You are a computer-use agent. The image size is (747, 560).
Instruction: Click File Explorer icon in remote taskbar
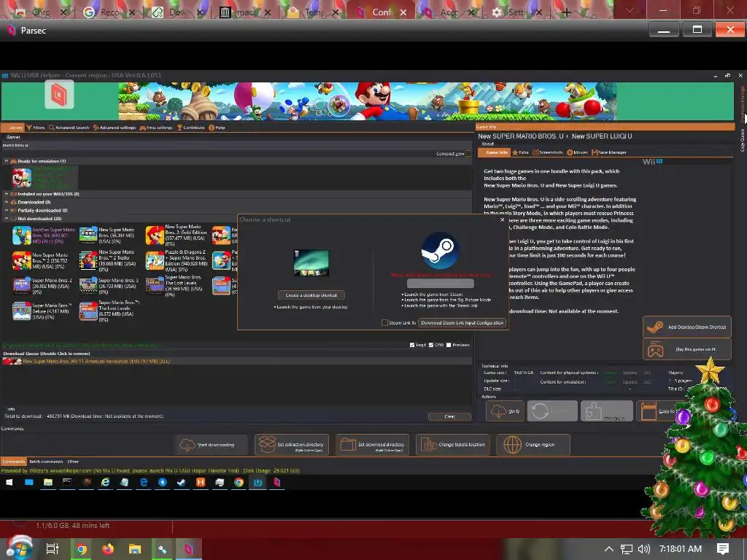pyautogui.click(x=48, y=483)
